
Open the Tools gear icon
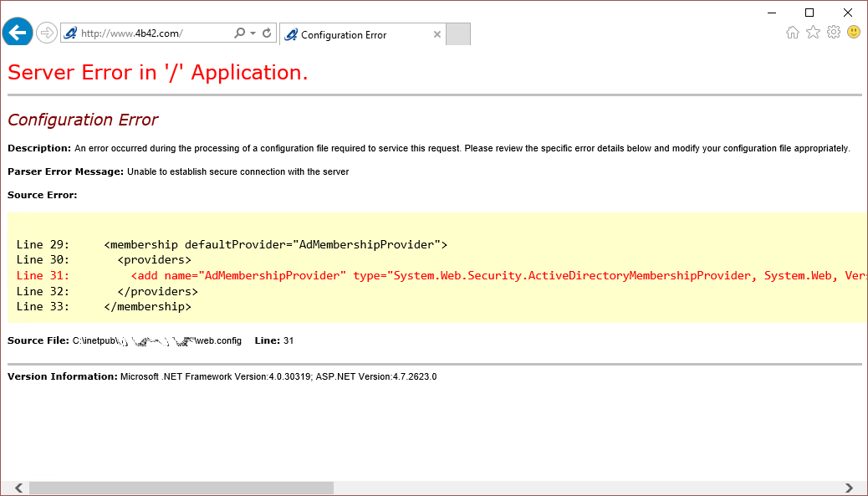point(834,32)
